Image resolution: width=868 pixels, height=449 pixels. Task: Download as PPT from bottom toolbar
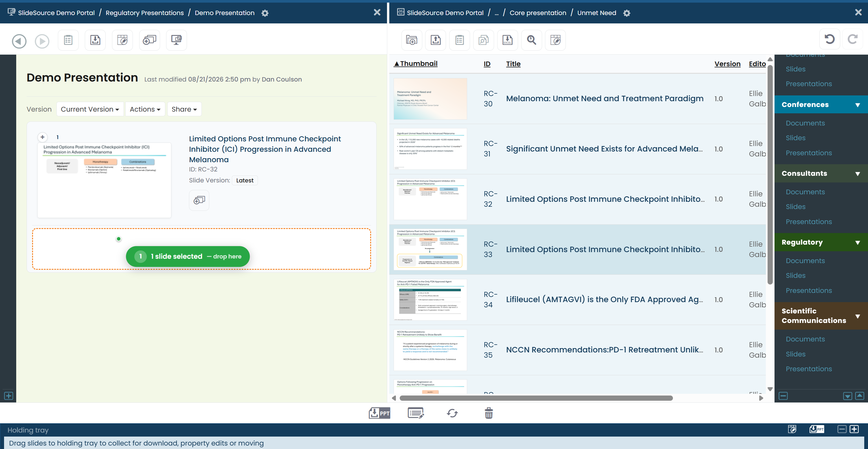click(x=379, y=413)
